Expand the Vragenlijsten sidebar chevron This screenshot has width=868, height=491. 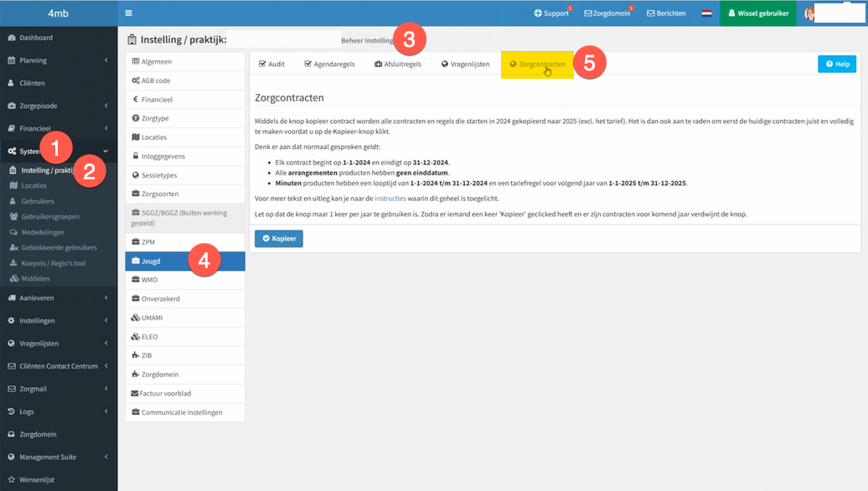[x=106, y=344]
